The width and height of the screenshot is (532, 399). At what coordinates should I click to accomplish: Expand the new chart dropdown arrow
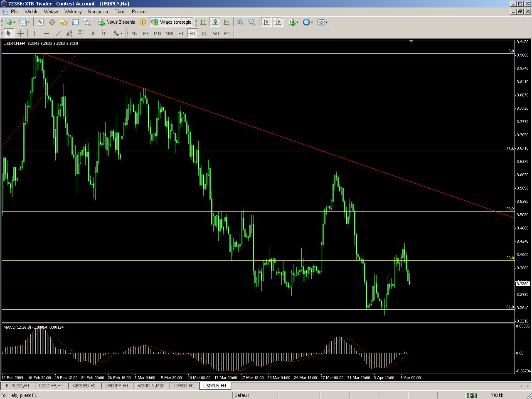coord(14,22)
